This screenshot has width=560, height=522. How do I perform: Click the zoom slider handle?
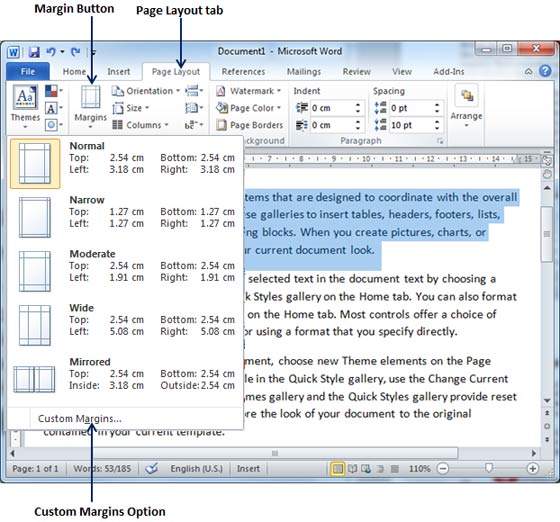click(489, 468)
